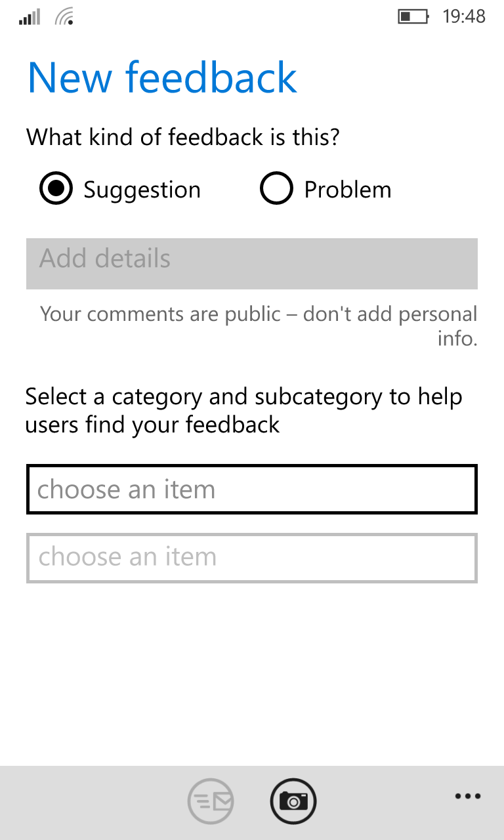The image size is (504, 840).
Task: Tap the send feedback icon
Action: pyautogui.click(x=211, y=801)
